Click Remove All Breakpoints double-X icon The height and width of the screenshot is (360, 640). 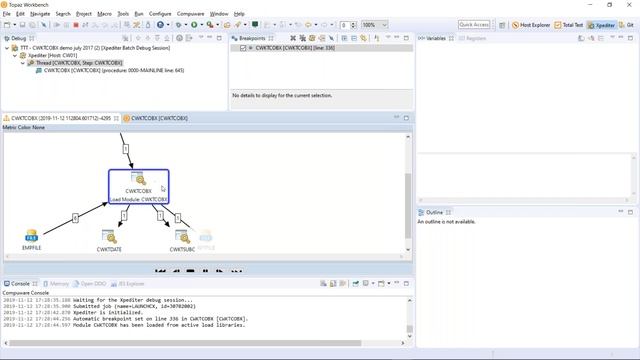pos(302,38)
